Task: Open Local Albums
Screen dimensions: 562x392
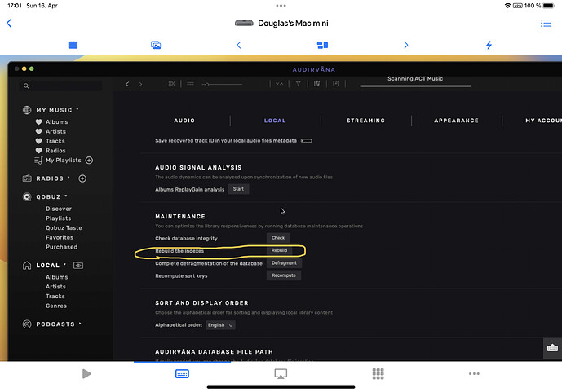Action: [56, 277]
